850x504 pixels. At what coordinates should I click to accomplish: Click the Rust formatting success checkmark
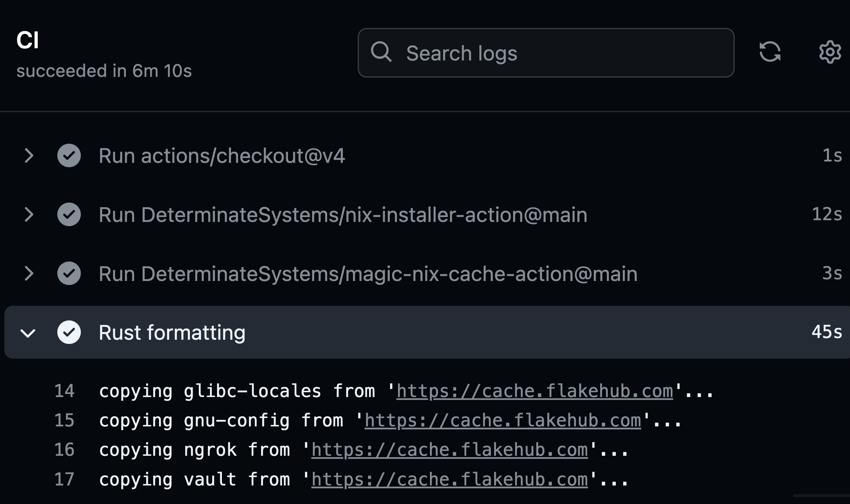coord(69,332)
